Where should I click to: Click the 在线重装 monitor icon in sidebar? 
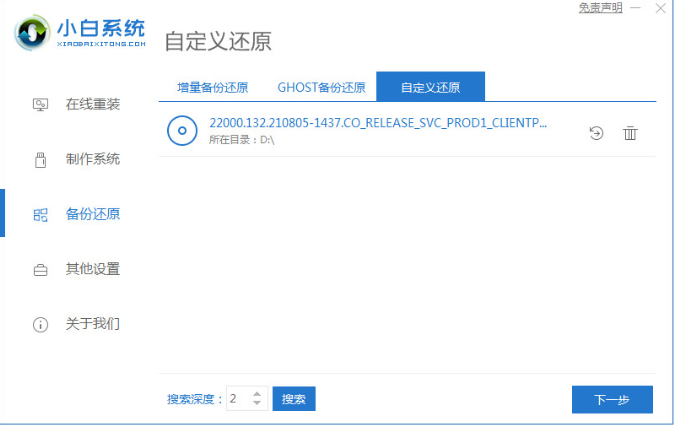click(41, 104)
